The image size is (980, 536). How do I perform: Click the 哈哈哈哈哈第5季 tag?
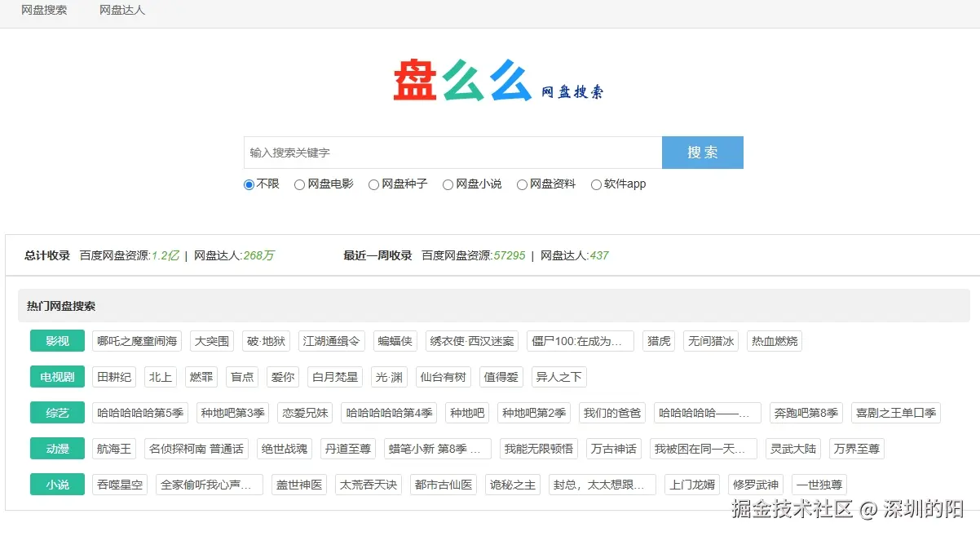[x=140, y=413]
